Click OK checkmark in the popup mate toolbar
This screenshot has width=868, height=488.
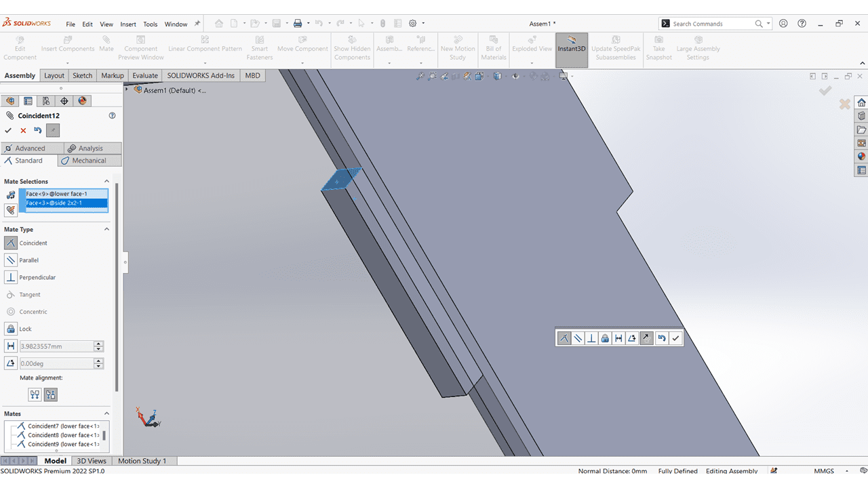675,338
